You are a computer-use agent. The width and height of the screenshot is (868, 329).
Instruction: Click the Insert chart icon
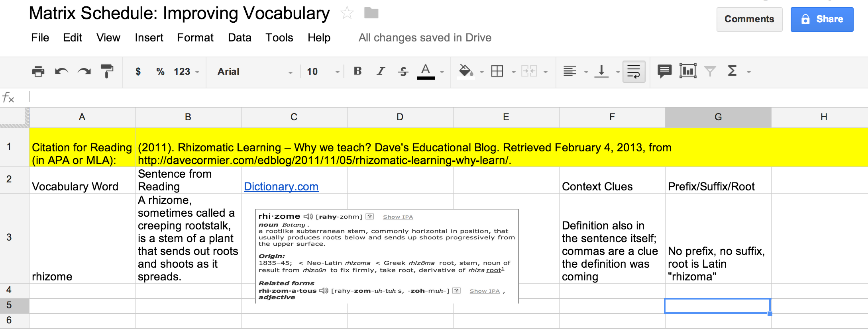688,71
